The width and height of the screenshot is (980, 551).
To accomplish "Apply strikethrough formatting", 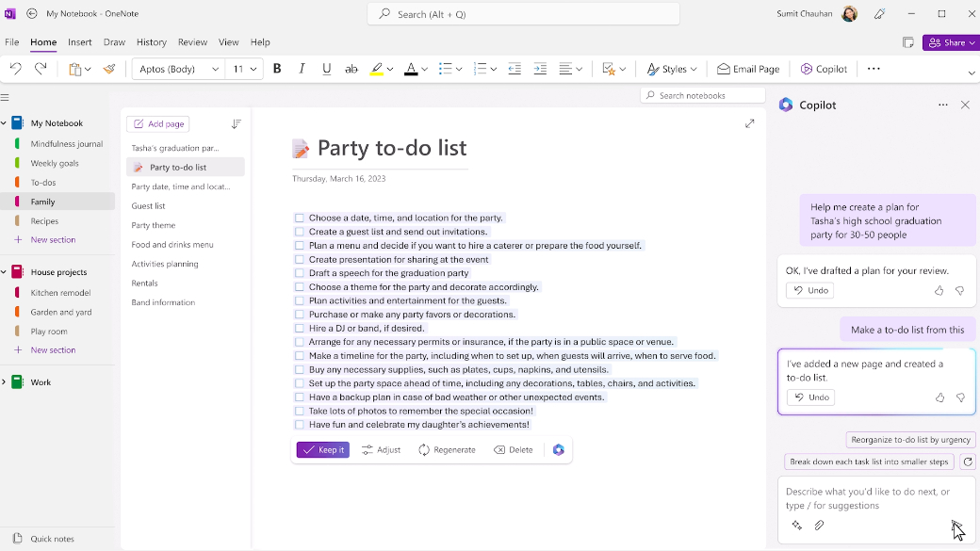I will tap(351, 69).
